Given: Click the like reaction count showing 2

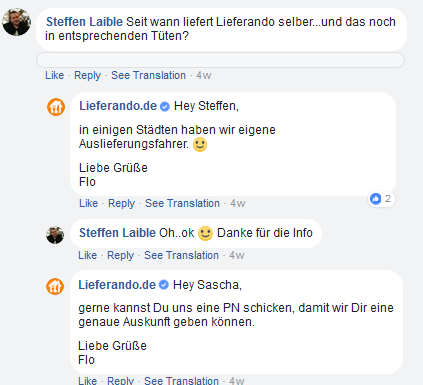Looking at the screenshot, I should pos(381,199).
